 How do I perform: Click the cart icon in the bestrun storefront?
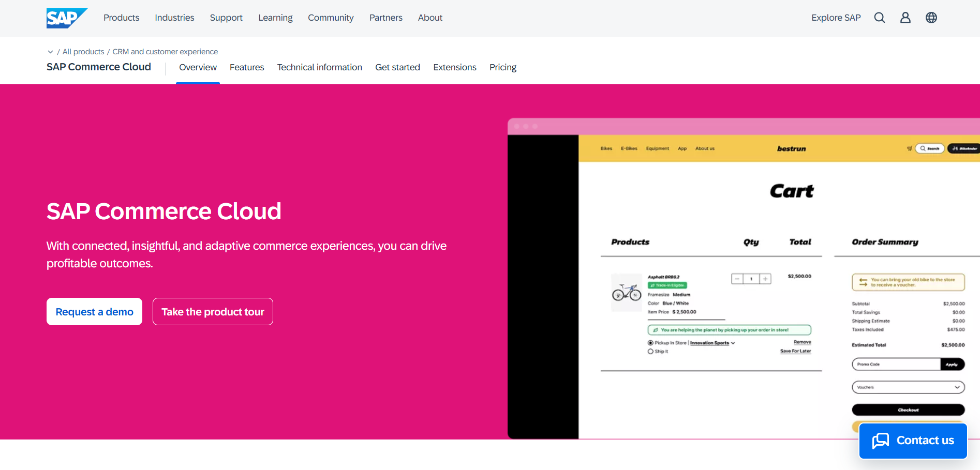[910, 148]
